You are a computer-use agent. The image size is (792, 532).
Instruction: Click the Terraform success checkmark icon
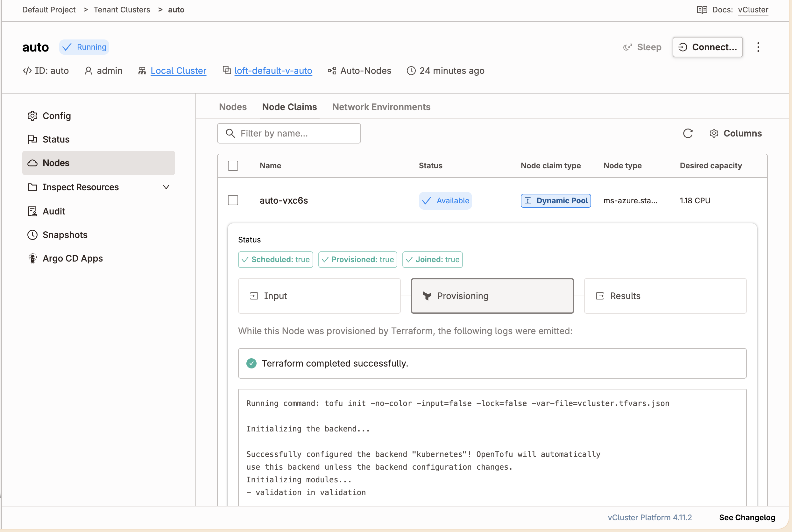tap(251, 363)
